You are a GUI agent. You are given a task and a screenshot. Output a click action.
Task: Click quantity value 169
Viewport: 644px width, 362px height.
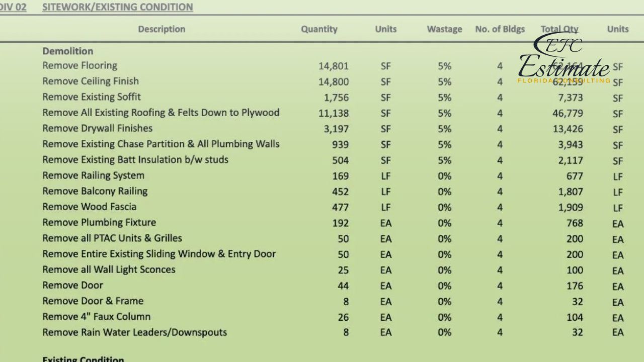pyautogui.click(x=340, y=176)
